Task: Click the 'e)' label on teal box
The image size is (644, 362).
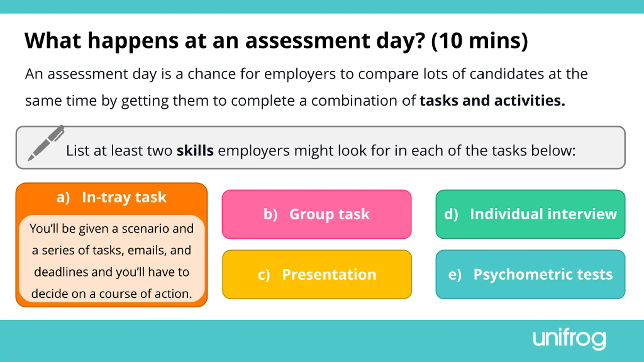Action: (455, 274)
